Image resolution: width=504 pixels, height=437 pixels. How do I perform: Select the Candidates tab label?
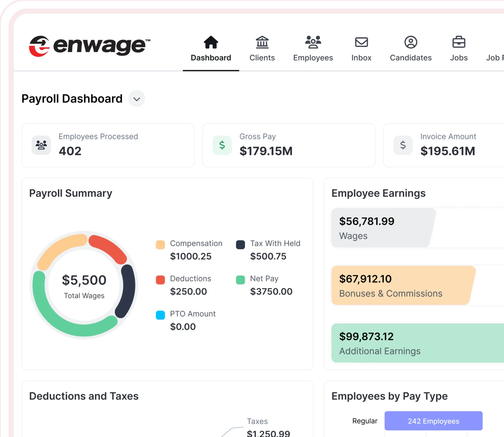tap(411, 58)
